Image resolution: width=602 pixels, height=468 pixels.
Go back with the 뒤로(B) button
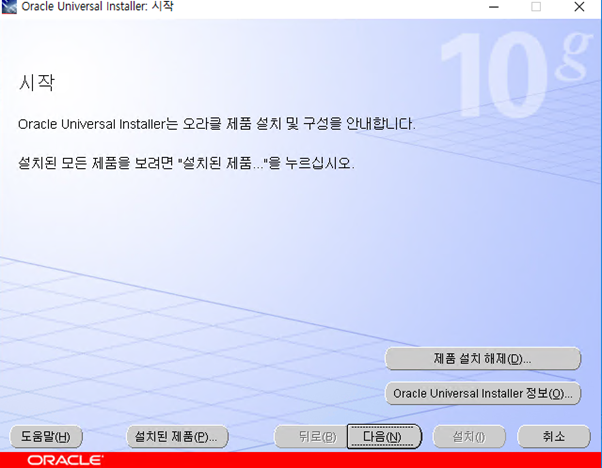tap(311, 437)
